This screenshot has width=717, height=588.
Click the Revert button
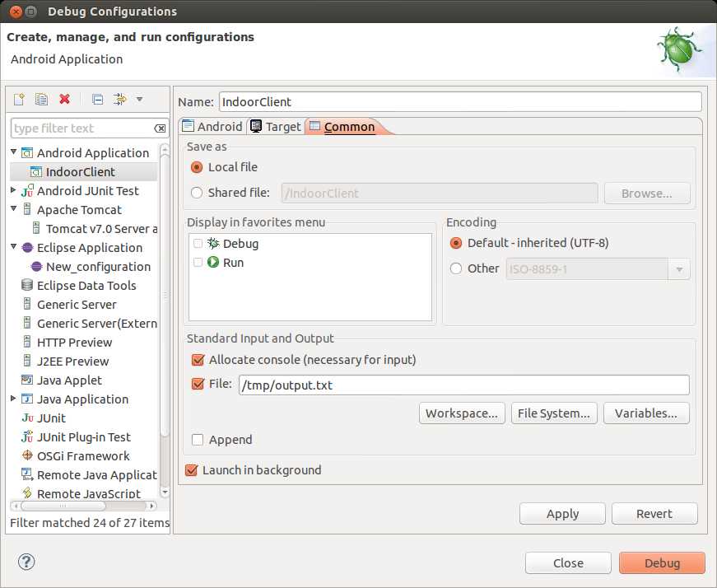[x=654, y=513]
